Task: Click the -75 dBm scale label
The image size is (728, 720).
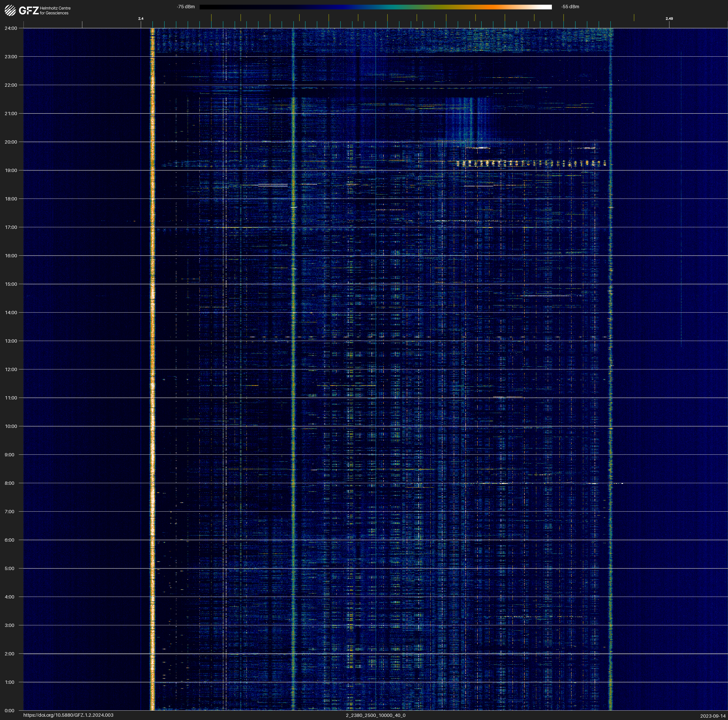Action: pyautogui.click(x=186, y=7)
